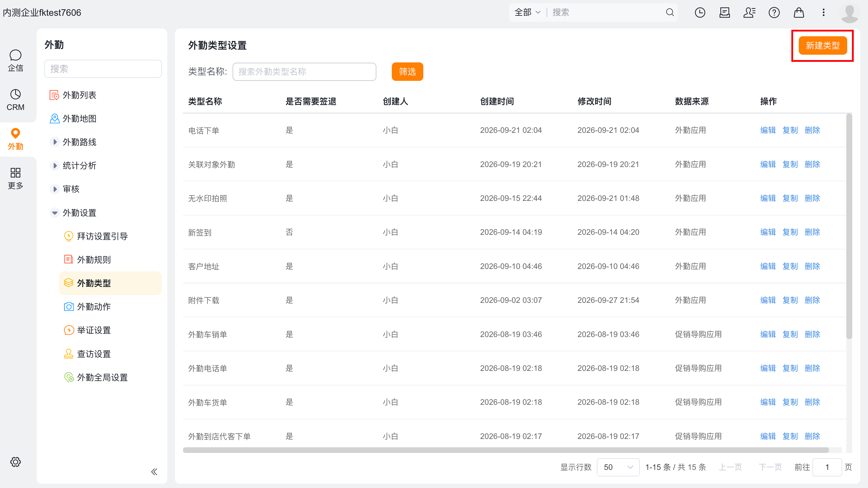The image size is (868, 488).
Task: Open the task board icon in header
Action: [725, 12]
